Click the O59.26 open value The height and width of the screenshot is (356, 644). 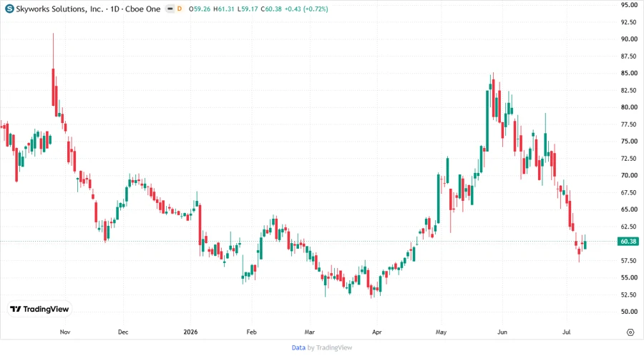click(200, 9)
